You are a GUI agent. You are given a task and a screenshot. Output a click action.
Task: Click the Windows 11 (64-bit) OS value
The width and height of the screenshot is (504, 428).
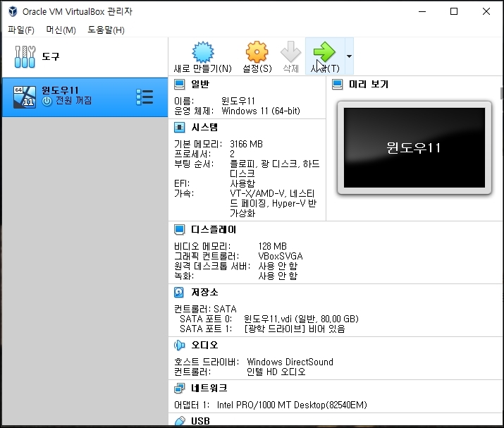coord(261,111)
